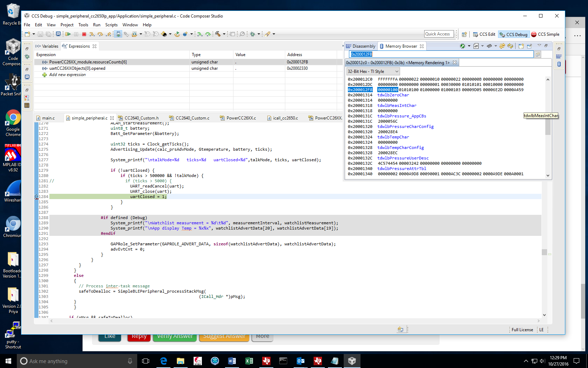
Task: Click the Step Return icon
Action: pyautogui.click(x=109, y=34)
